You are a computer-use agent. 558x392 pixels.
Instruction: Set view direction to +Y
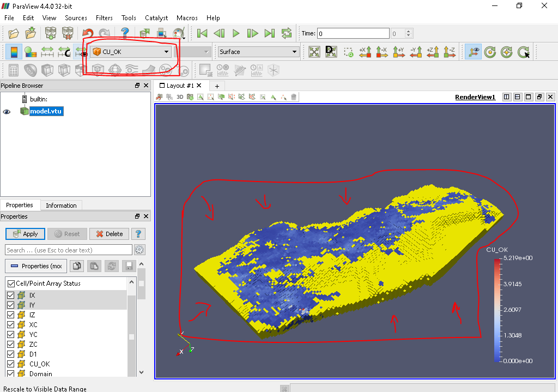399,52
